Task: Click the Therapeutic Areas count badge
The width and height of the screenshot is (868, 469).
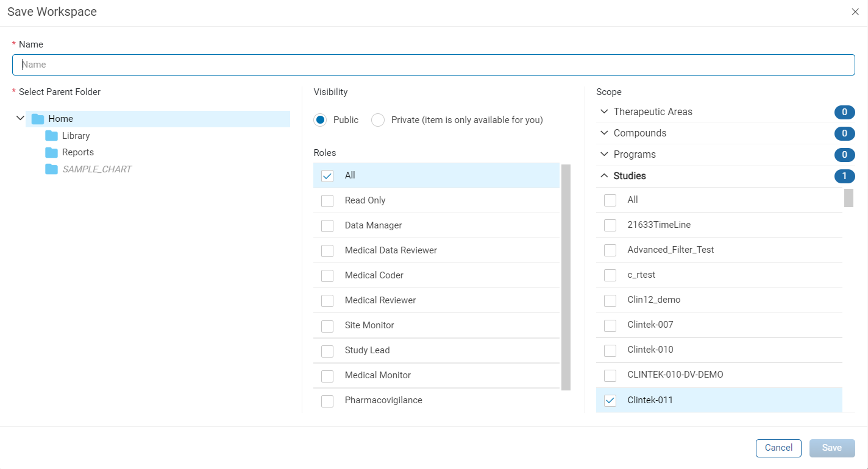Action: pos(845,112)
